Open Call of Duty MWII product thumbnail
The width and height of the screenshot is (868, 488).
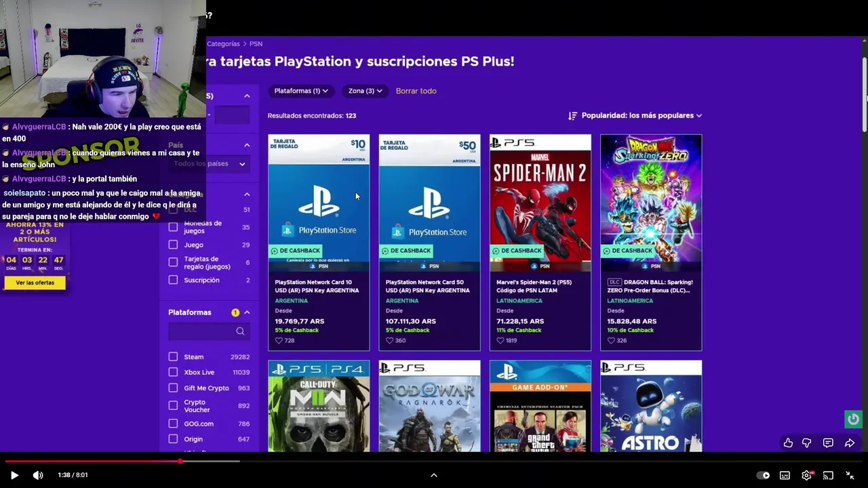coord(319,406)
